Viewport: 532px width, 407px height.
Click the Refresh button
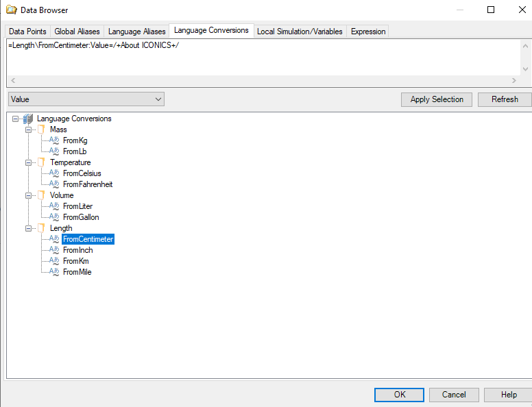coord(504,99)
